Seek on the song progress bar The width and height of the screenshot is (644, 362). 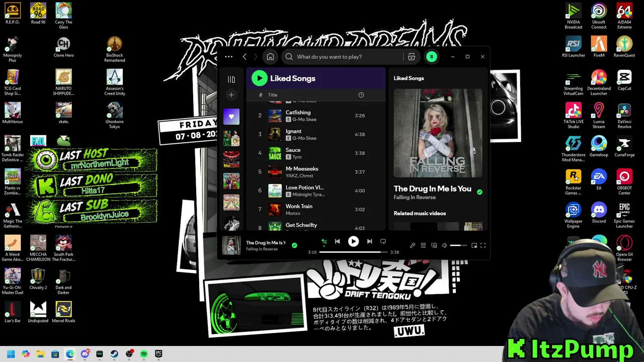coord(353,252)
